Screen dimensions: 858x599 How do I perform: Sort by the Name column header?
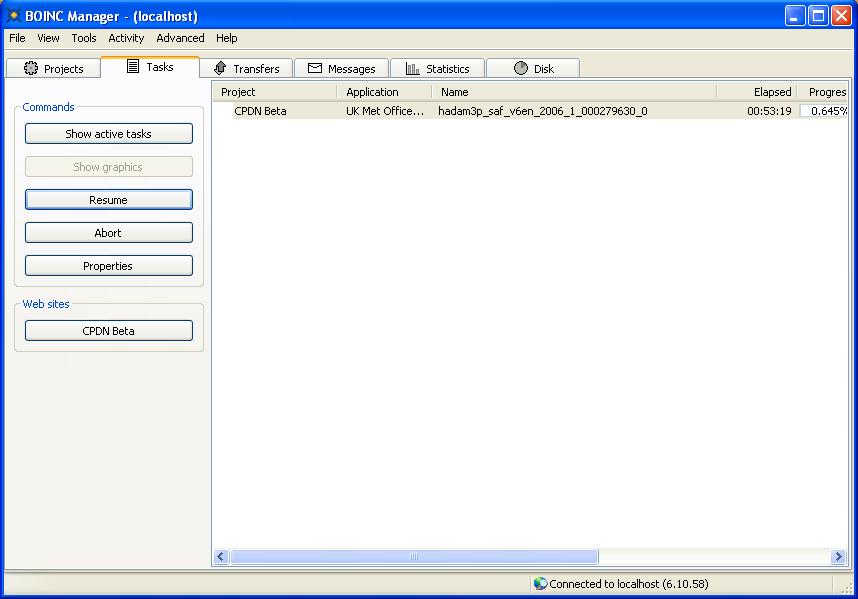click(x=575, y=92)
